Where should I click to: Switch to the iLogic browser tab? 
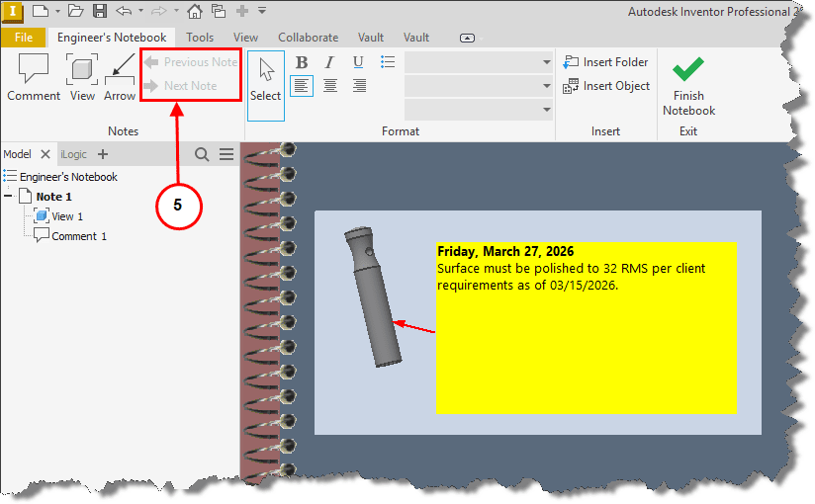[x=73, y=154]
